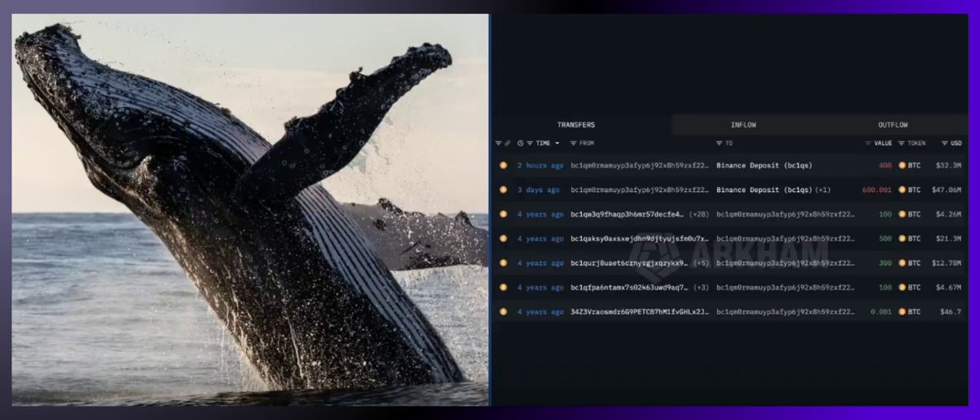Open the FROM address in the 2 hours ago row

(x=639, y=166)
